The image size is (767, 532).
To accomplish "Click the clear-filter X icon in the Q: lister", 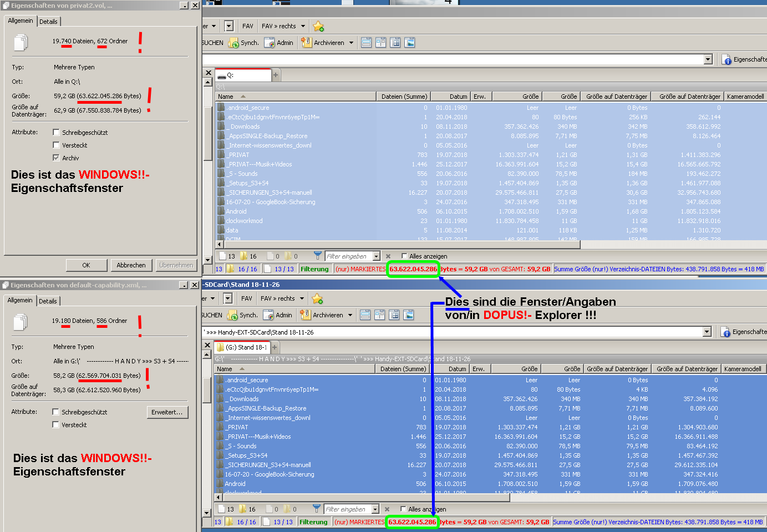I will click(x=388, y=256).
